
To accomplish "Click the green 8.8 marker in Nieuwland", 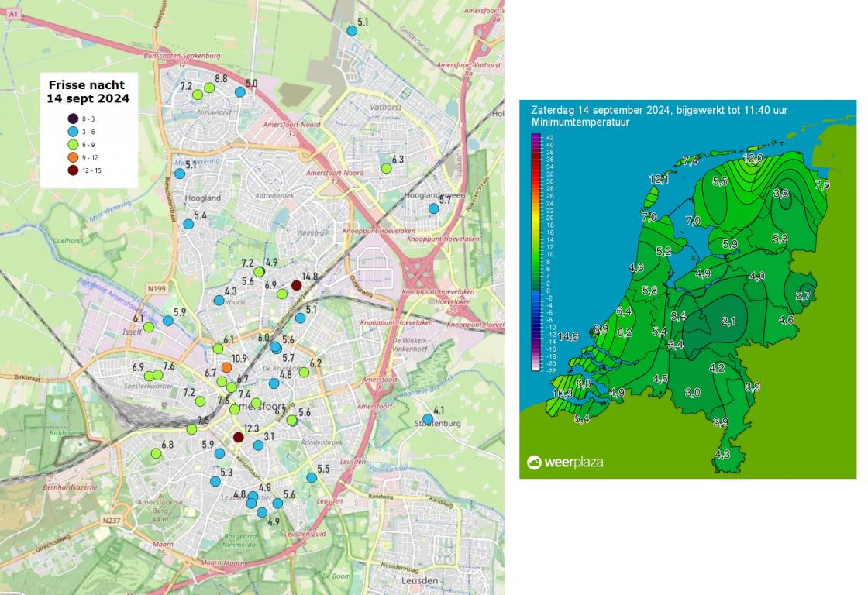I will point(209,88).
